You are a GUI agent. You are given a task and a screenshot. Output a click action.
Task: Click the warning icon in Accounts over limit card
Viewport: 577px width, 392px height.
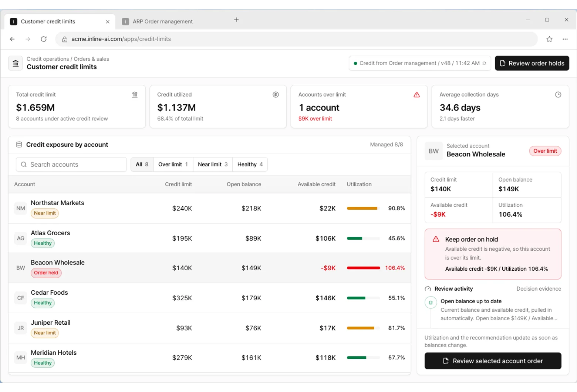click(417, 95)
